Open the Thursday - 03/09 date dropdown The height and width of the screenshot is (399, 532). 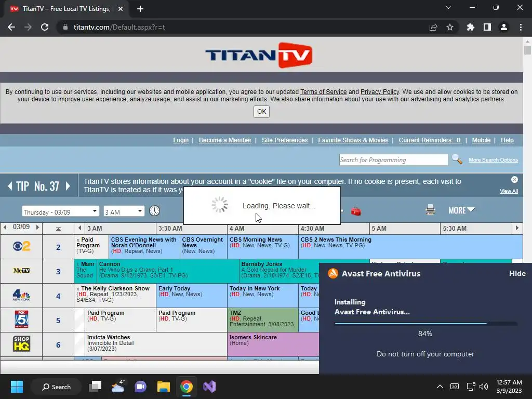61,211
